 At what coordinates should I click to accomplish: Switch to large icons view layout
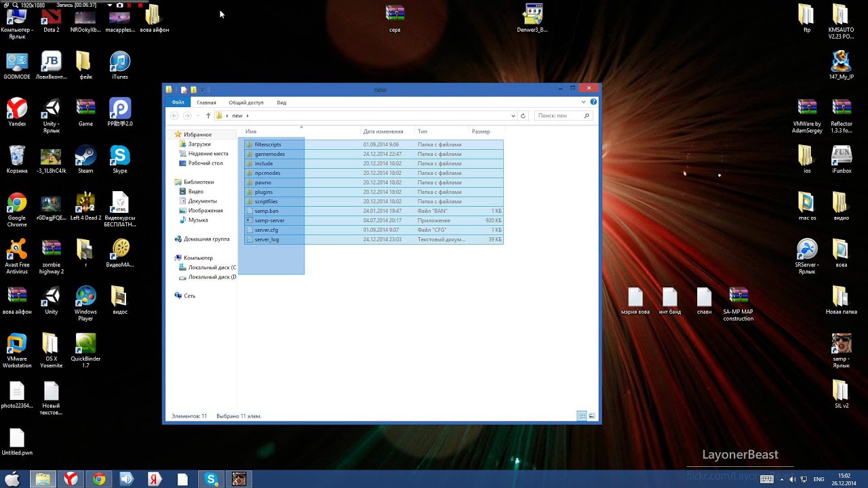(x=591, y=416)
